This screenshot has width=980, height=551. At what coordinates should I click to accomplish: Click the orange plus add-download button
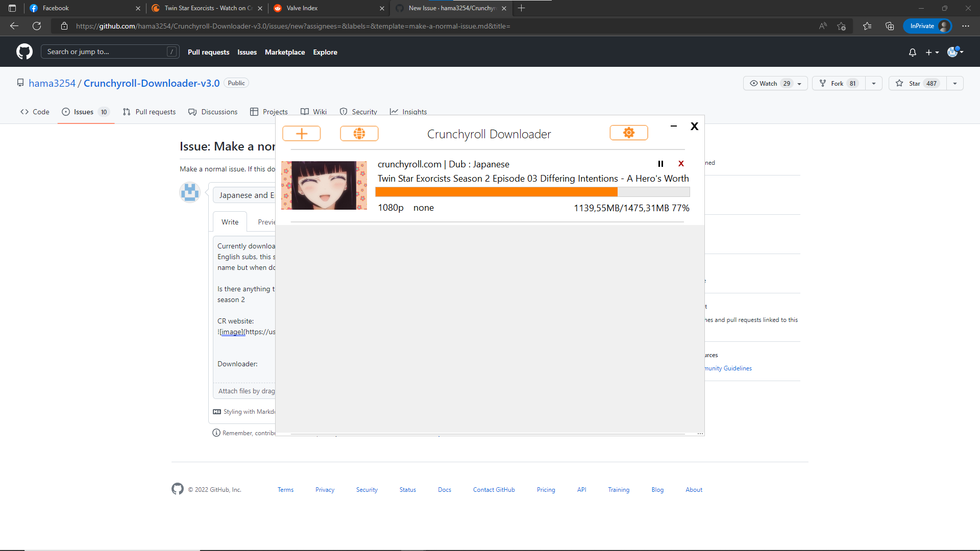[301, 134]
